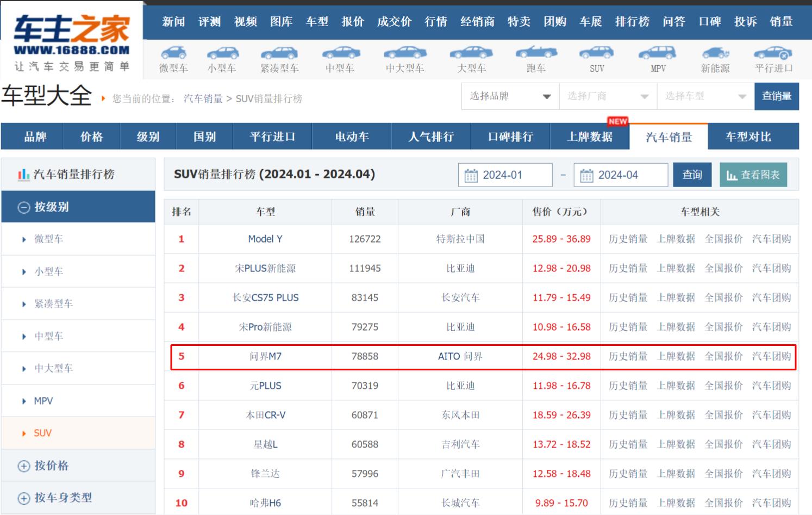Viewport: 812px width, 515px height.
Task: Open 排行榜 in the top menu
Action: point(632,22)
